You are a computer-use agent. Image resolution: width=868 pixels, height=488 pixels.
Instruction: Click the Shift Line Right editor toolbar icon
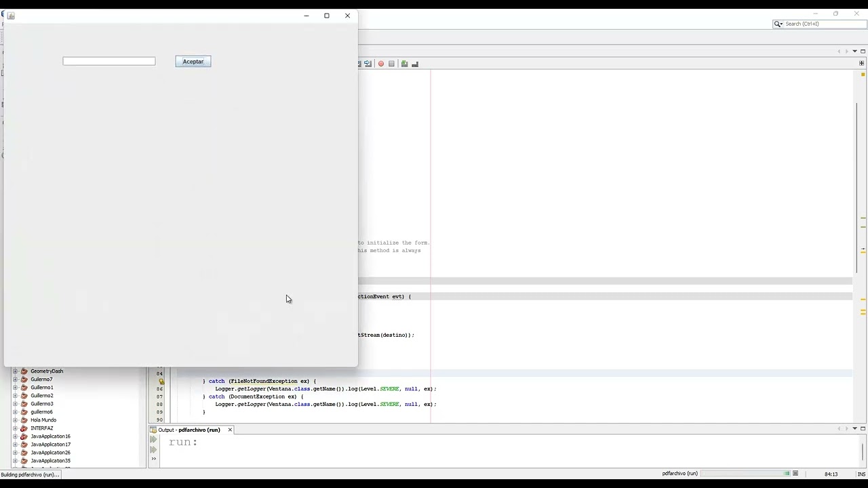click(368, 64)
